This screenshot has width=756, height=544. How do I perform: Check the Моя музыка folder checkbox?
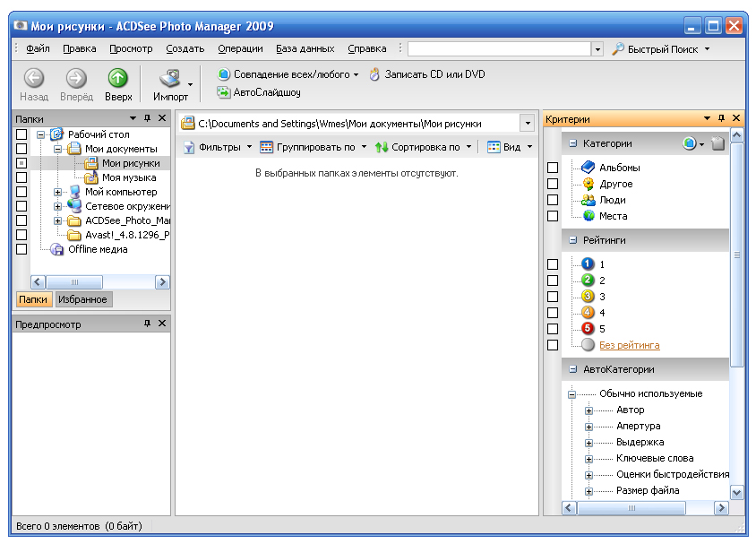pos(21,177)
